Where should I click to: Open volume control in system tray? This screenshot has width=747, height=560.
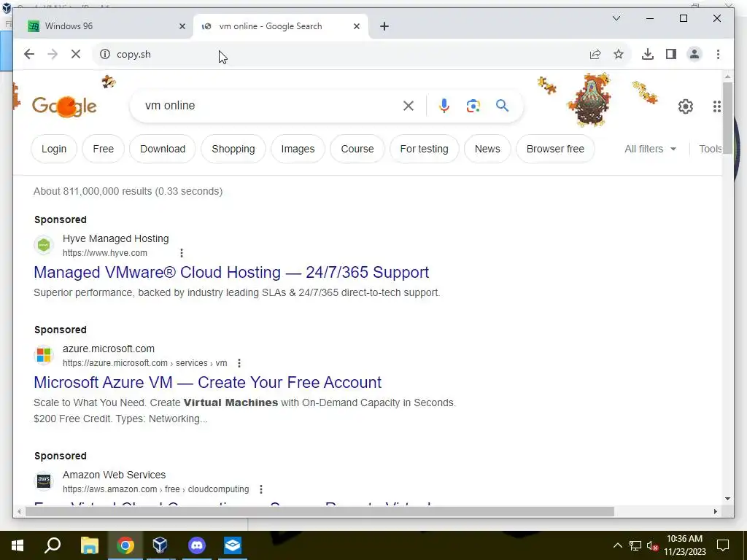[653, 545]
